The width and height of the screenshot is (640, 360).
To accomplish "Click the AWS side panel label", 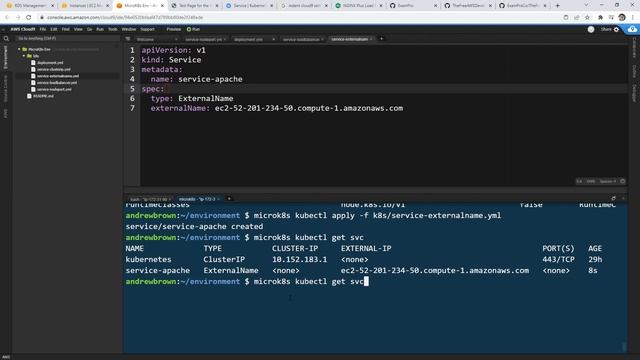I will 6,113.
